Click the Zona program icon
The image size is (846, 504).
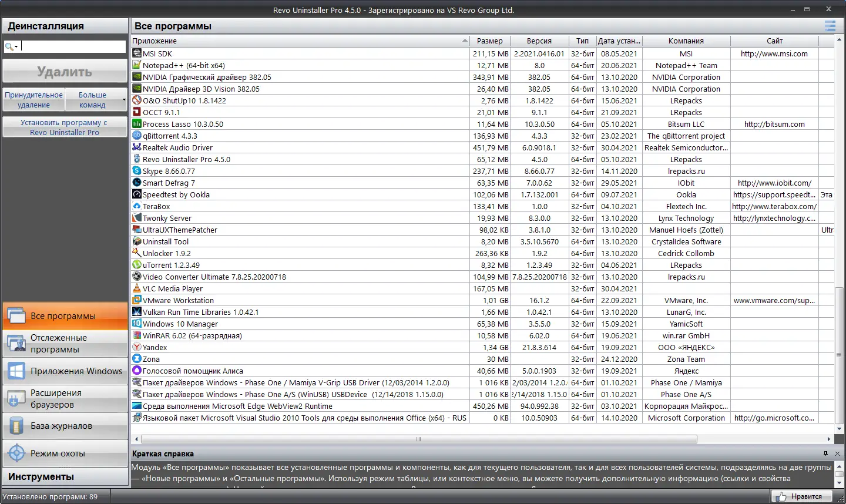[x=137, y=359]
